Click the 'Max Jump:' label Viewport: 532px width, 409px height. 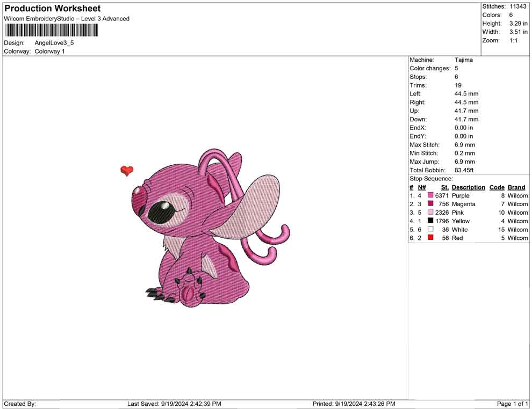click(424, 162)
